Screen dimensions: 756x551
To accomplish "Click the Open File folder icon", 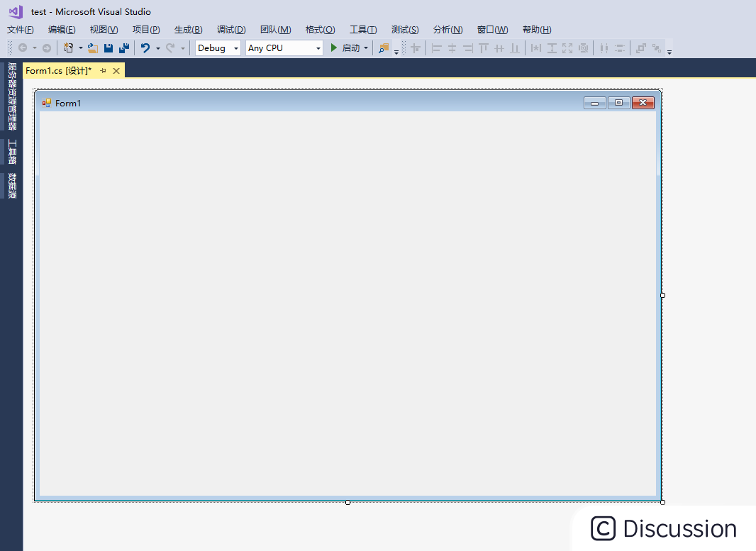I will click(x=93, y=48).
